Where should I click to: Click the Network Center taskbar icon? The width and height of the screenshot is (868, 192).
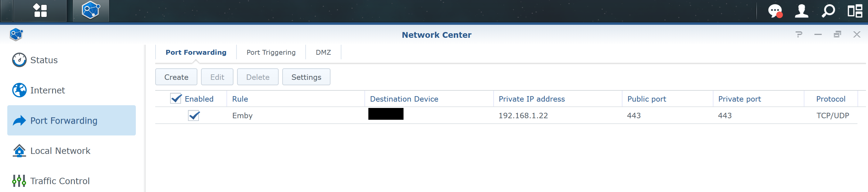[91, 10]
